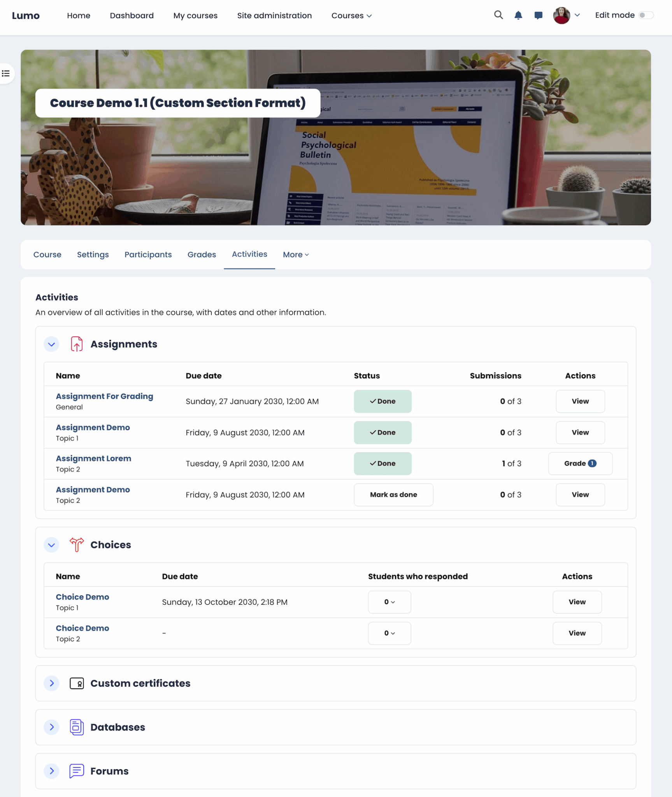The height and width of the screenshot is (797, 672).
Task: Open the global search
Action: pyautogui.click(x=498, y=15)
